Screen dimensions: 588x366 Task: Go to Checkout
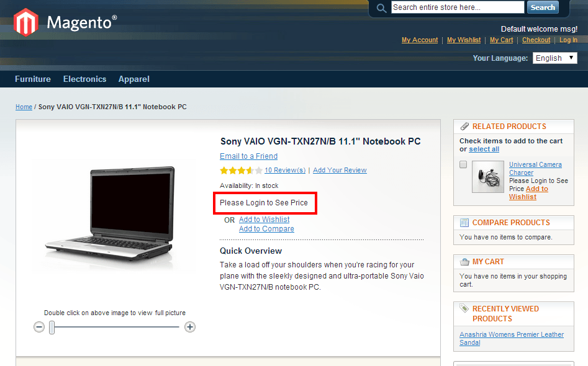[536, 40]
